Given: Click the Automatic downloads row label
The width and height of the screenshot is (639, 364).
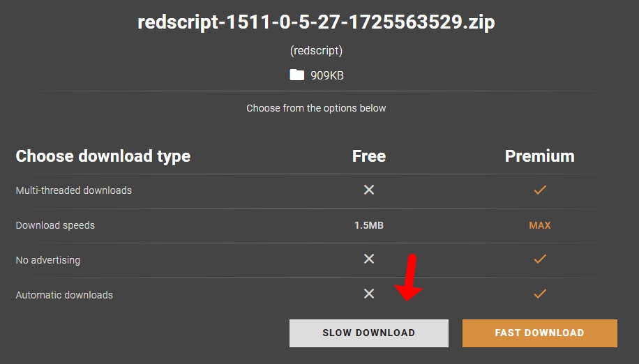Looking at the screenshot, I should click(64, 295).
